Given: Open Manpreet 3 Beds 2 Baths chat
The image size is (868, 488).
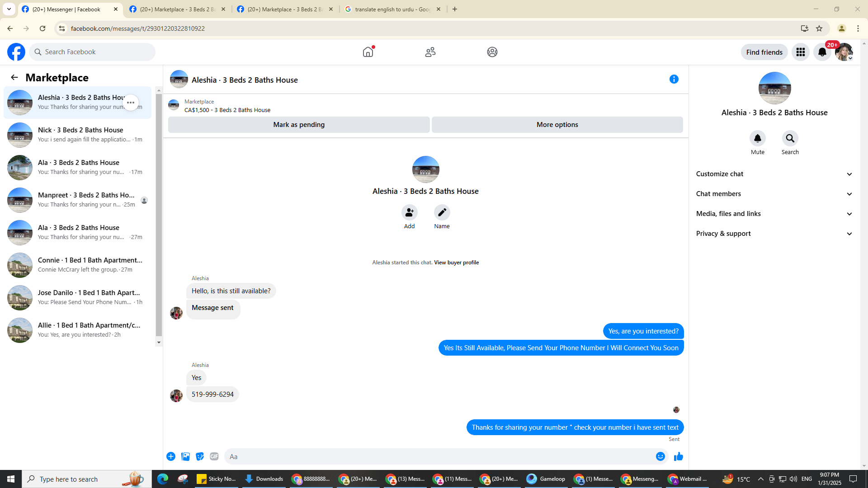Looking at the screenshot, I should pos(78,200).
